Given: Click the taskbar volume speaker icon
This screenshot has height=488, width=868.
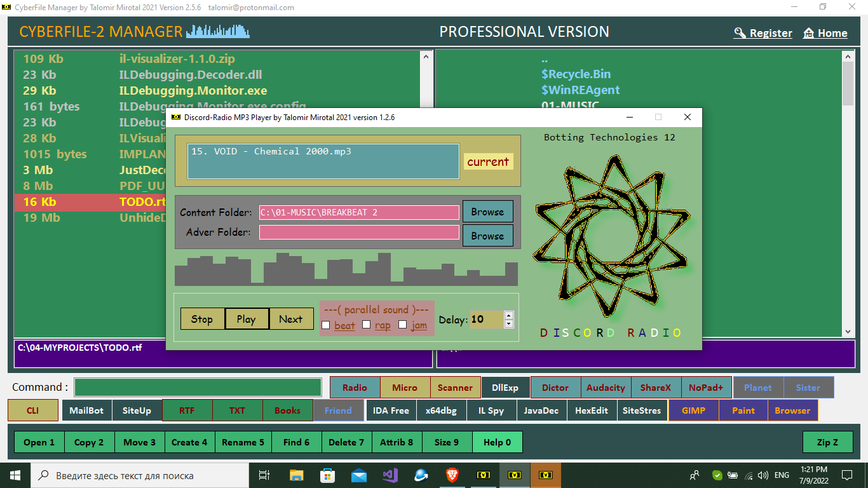Looking at the screenshot, I should tap(763, 475).
